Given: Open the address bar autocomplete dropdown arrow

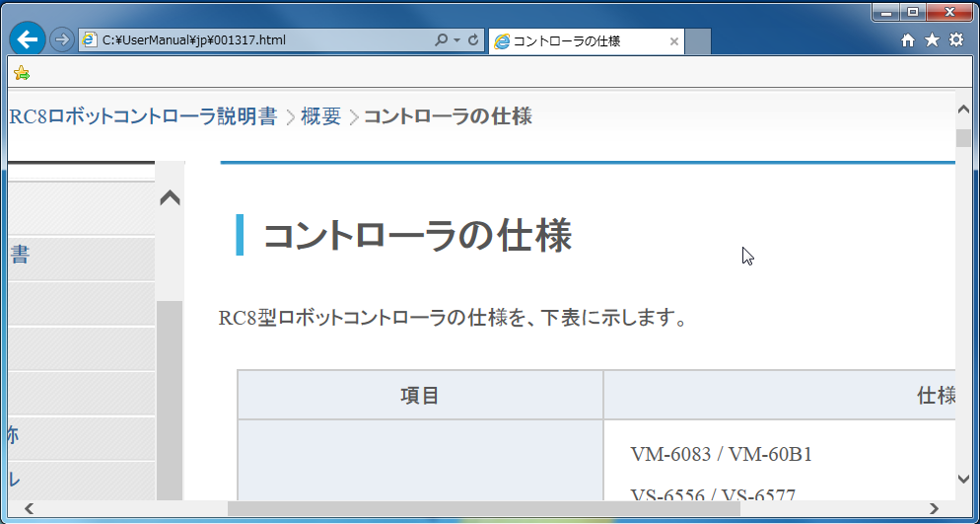Looking at the screenshot, I should coord(456,40).
